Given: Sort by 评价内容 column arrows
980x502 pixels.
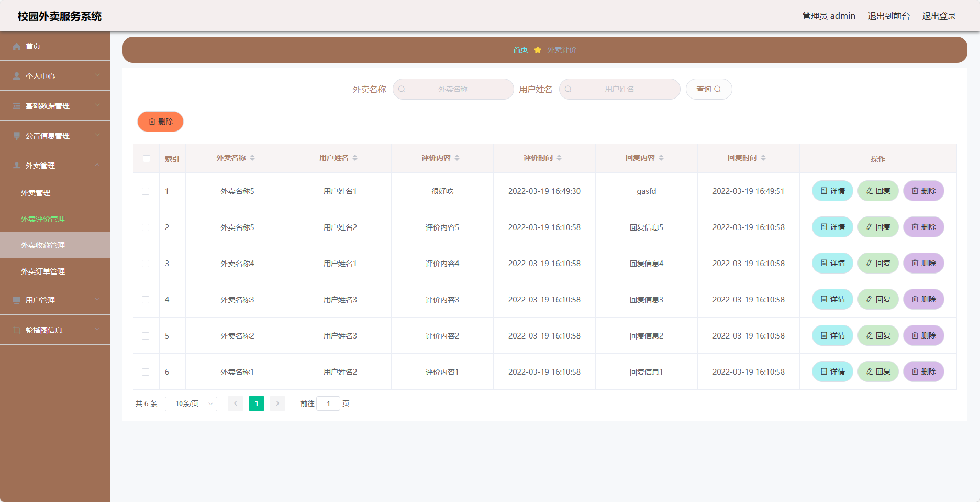Looking at the screenshot, I should (457, 158).
